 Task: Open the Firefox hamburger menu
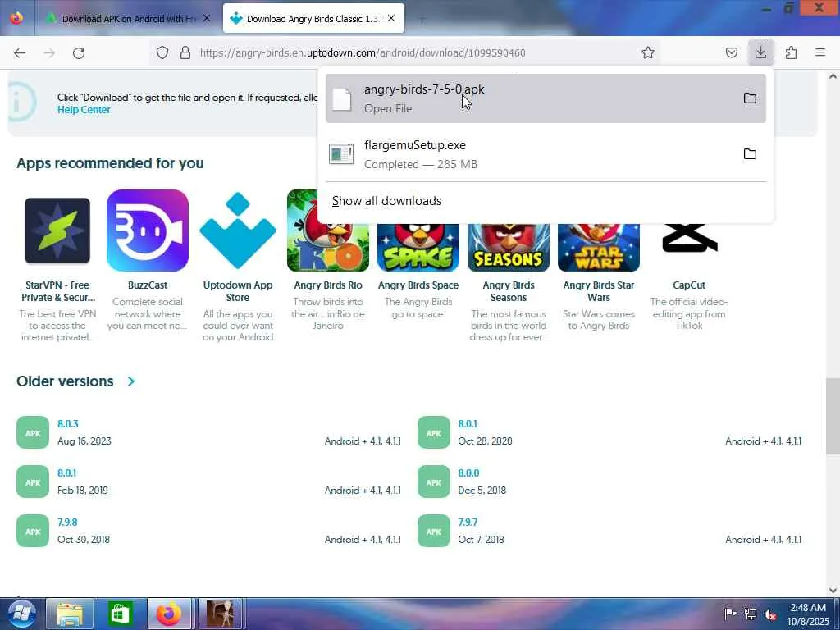coord(820,52)
